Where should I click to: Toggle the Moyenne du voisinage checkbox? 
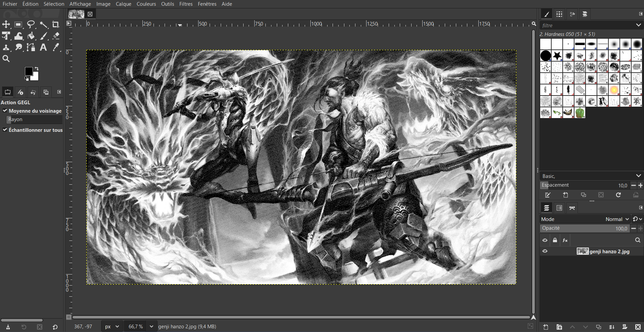click(5, 111)
